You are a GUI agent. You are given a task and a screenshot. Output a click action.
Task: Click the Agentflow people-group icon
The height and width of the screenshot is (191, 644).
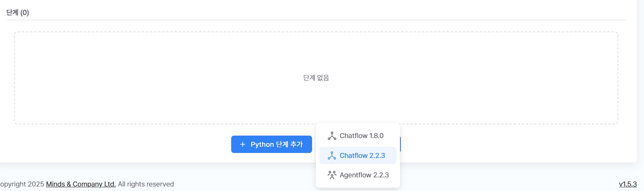[332, 175]
